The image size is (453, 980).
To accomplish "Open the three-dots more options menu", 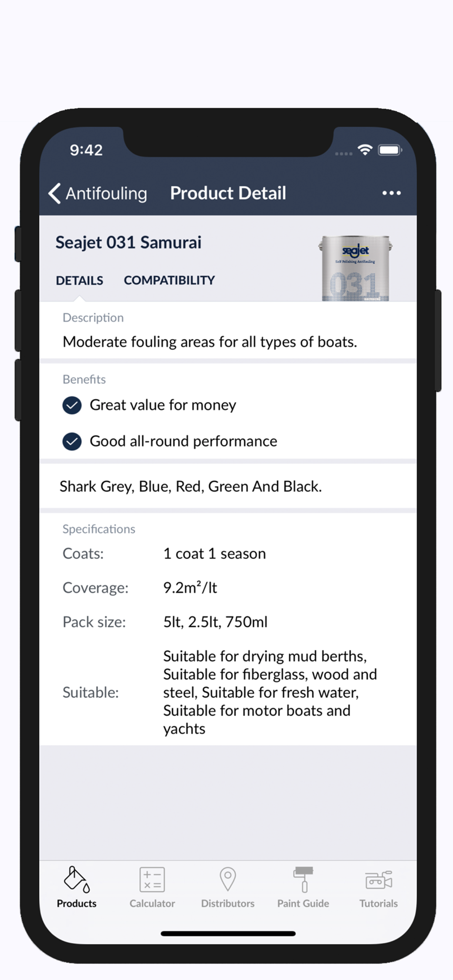I will pos(391,193).
